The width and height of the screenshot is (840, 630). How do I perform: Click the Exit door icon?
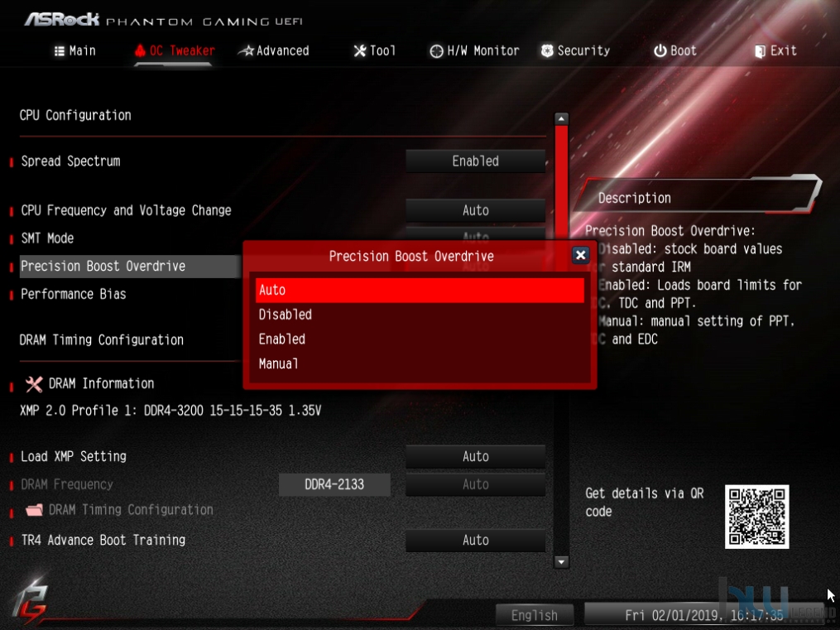pos(761,51)
